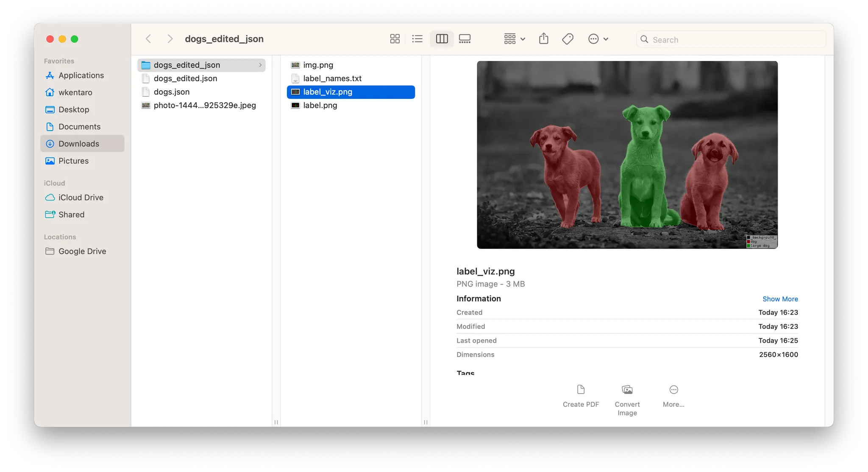Click the Pictures sidebar icon
The height and width of the screenshot is (472, 868).
point(50,161)
